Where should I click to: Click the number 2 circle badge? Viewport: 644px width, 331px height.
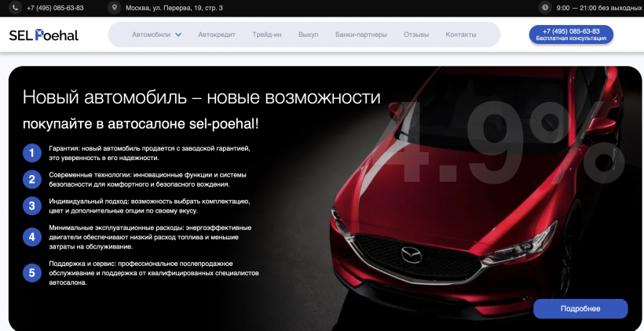click(x=31, y=180)
